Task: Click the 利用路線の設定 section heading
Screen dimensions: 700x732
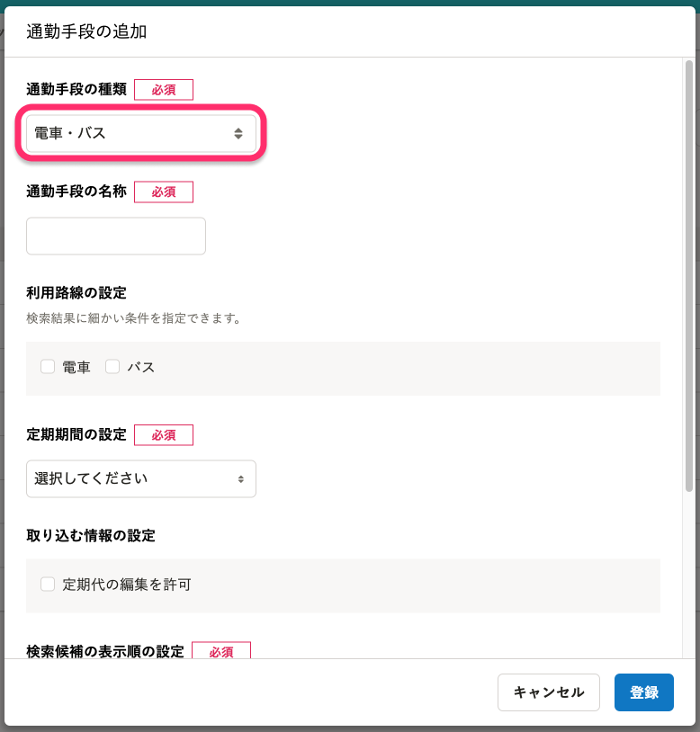Action: pyautogui.click(x=76, y=292)
